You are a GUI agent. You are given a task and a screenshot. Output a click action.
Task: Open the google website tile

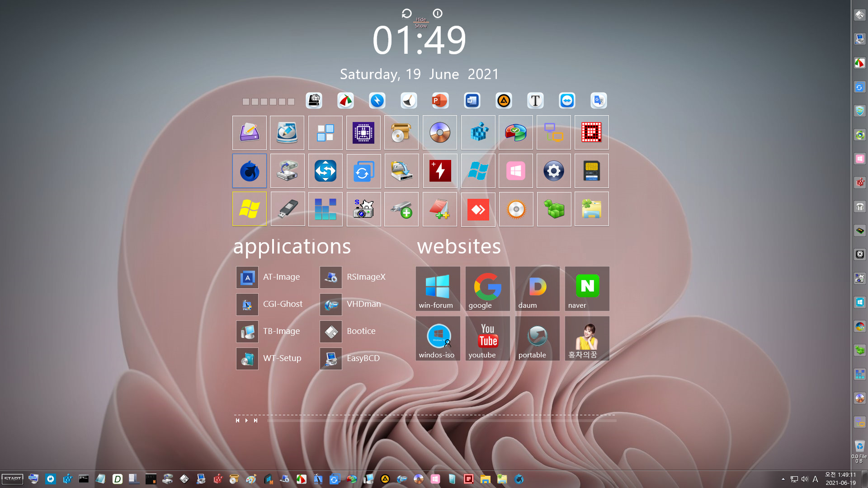click(x=487, y=288)
